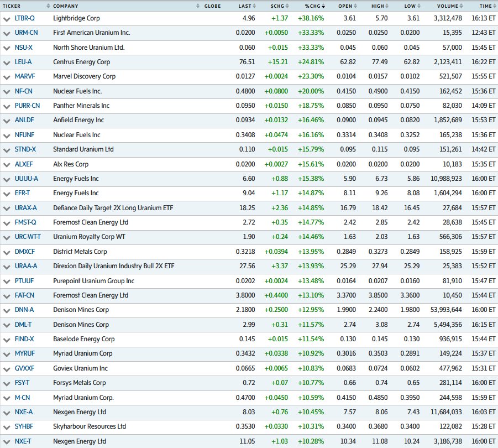Expand the UUUU-A Energy Fuels row chevron
Viewport: 498px width, 448px height.
click(x=6, y=180)
